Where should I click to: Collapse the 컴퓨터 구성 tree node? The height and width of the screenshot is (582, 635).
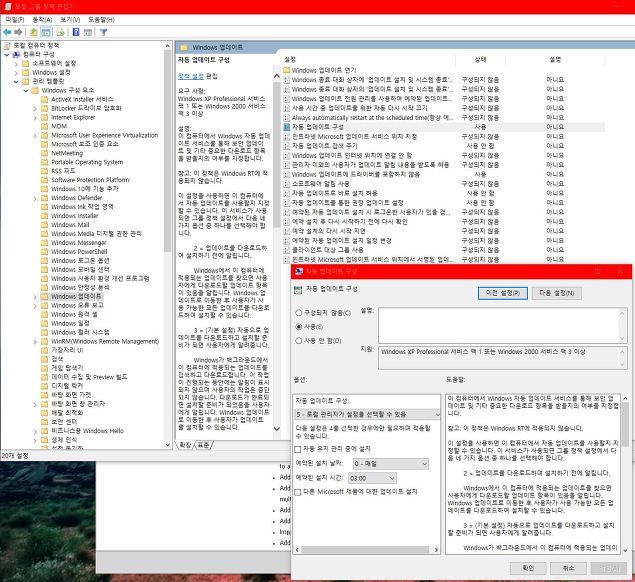[7, 54]
